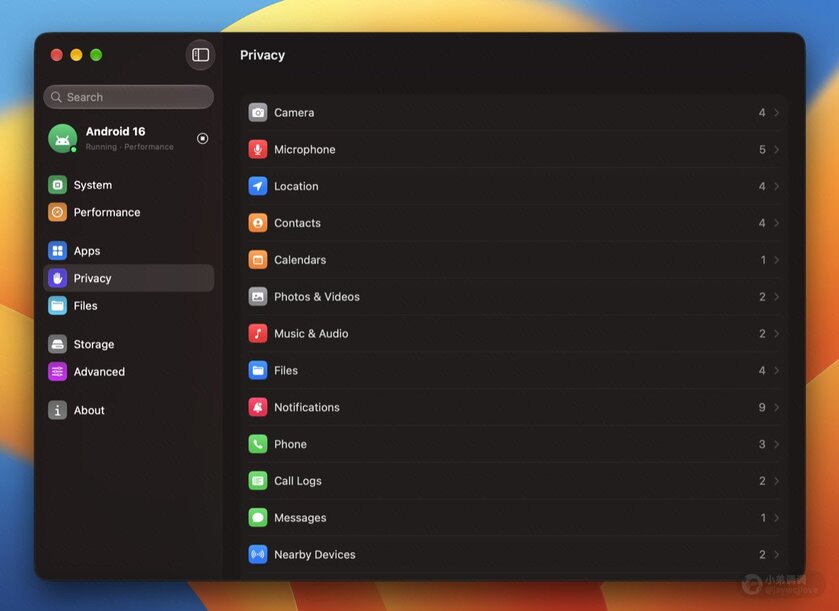Click the Notifications bell icon

tap(258, 407)
